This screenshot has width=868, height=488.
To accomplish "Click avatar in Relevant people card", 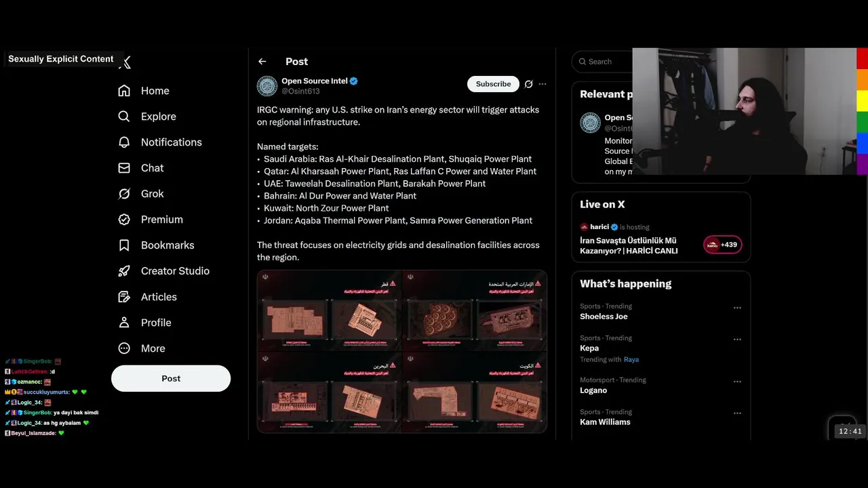I will [x=590, y=123].
